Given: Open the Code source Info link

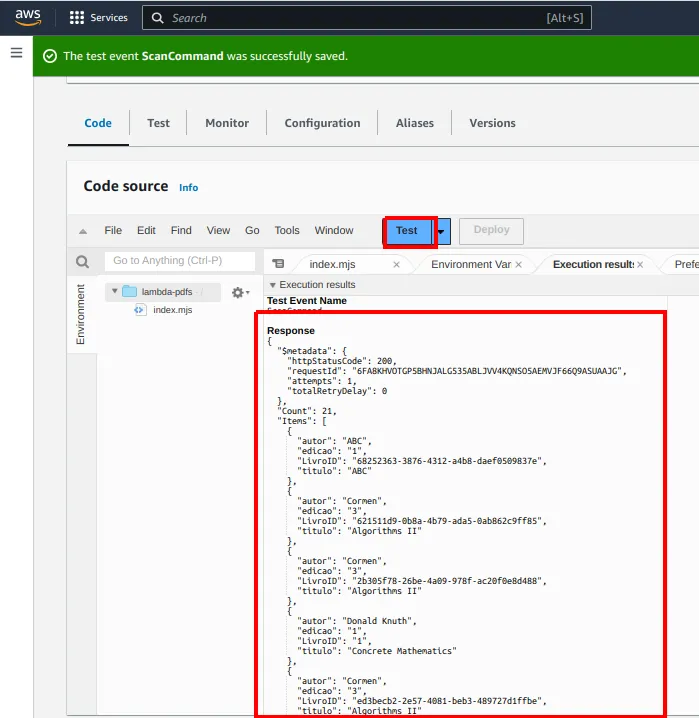Looking at the screenshot, I should (x=189, y=187).
